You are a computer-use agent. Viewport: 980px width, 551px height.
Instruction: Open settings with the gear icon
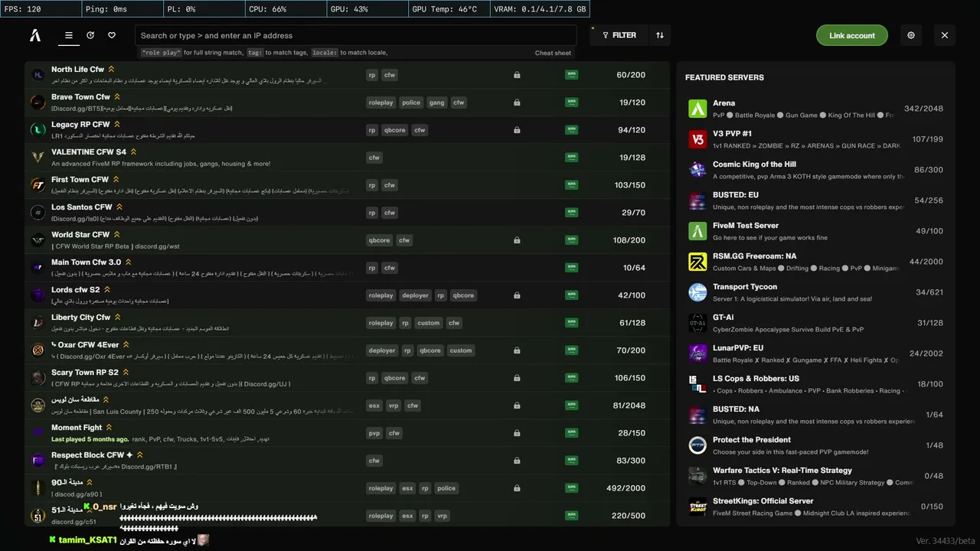pos(911,35)
